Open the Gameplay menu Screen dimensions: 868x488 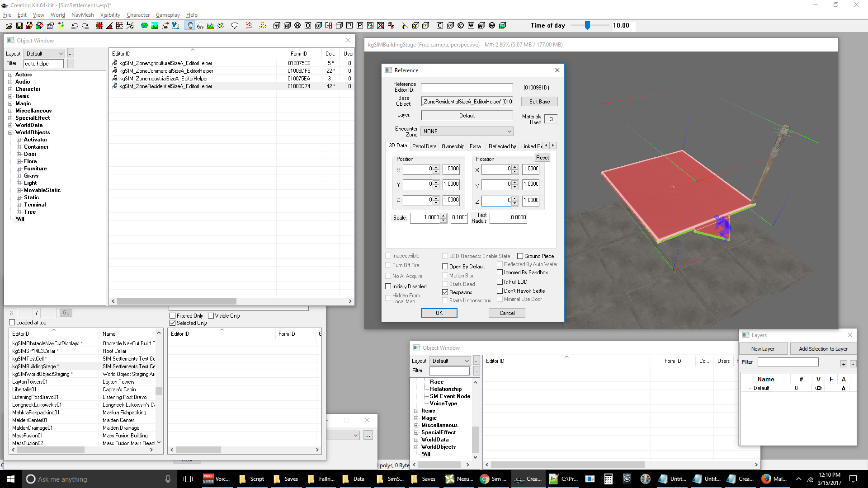168,15
